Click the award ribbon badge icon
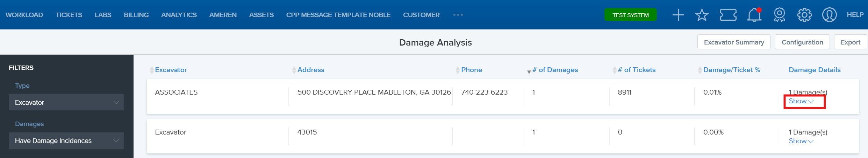 (x=780, y=15)
